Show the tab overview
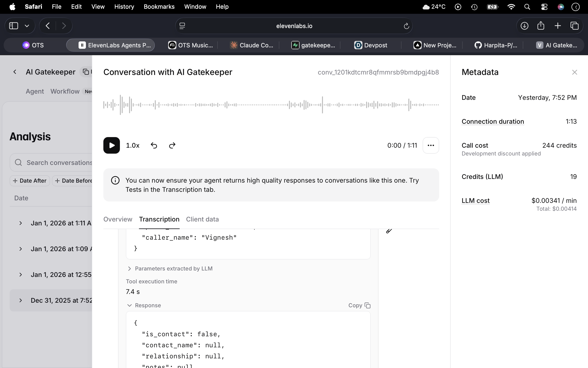Screen dimensions: 588x368 [x=574, y=26]
